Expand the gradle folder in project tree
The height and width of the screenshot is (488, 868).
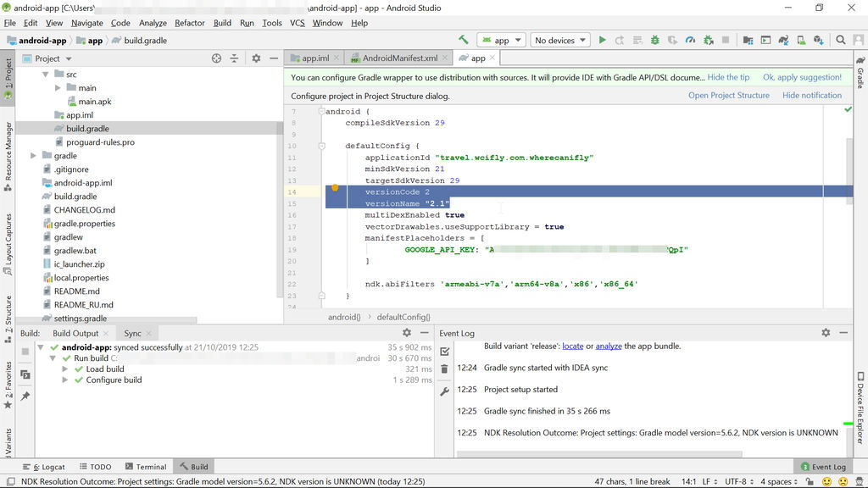(x=34, y=156)
